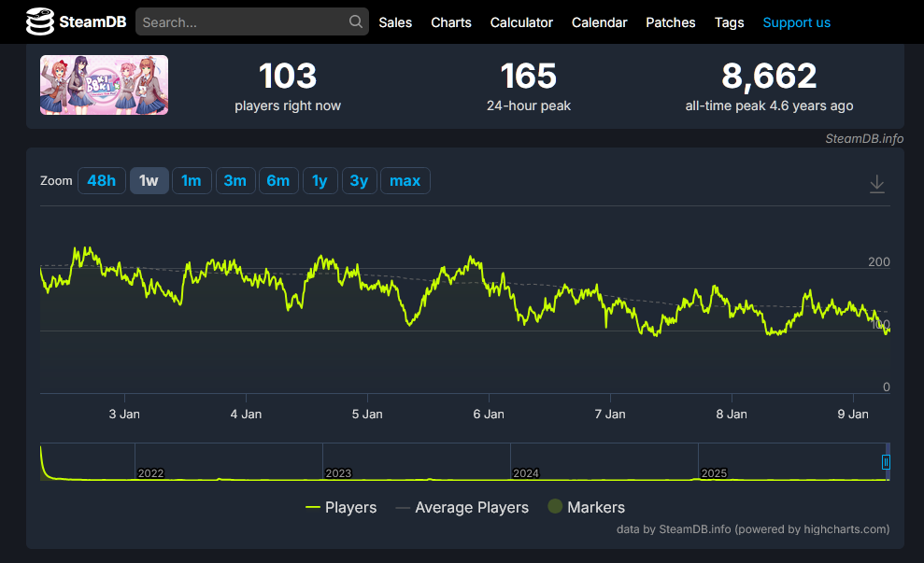The width and height of the screenshot is (924, 563).
Task: Open the Calculator page
Action: click(521, 22)
